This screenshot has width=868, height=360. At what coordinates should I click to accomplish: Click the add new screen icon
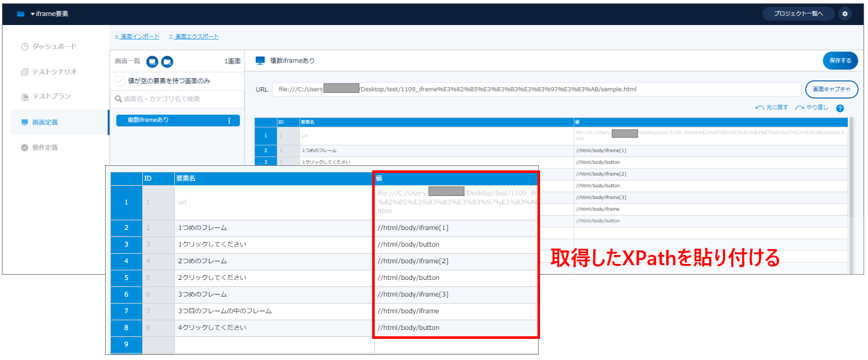click(x=152, y=61)
